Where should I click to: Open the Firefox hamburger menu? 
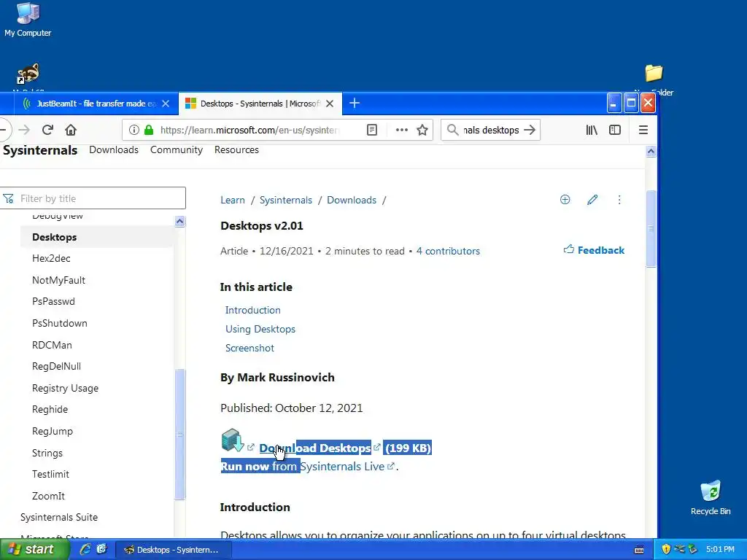[643, 130]
